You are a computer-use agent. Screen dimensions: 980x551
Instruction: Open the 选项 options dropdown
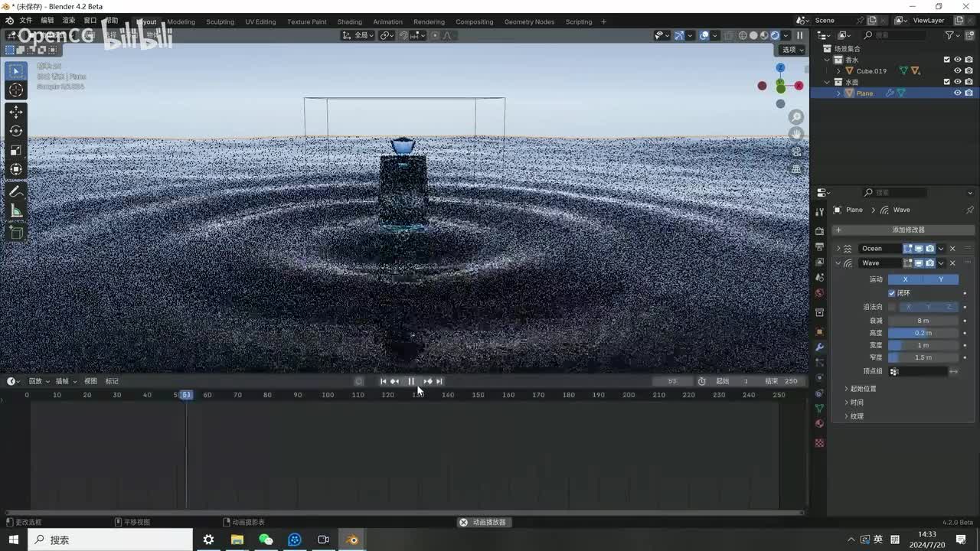[x=792, y=50]
